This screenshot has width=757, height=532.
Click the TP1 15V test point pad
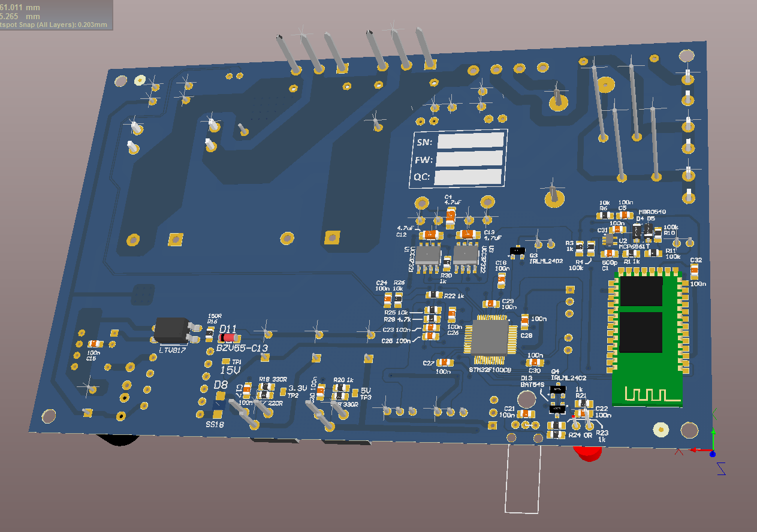pos(227,361)
